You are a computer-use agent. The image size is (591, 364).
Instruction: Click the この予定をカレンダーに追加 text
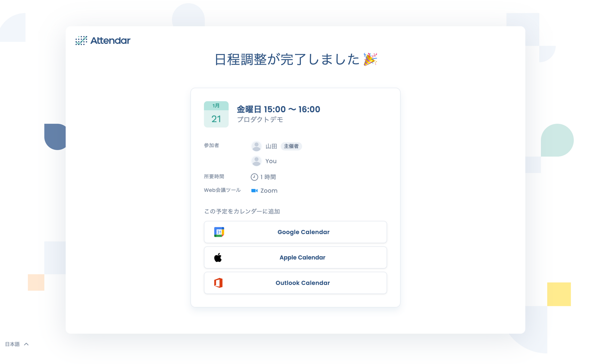click(242, 211)
